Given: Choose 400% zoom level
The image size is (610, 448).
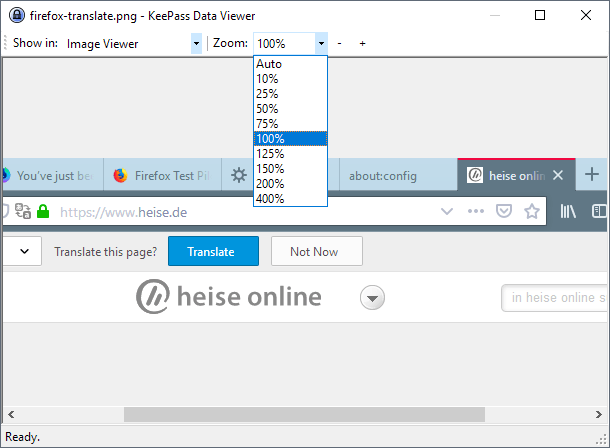Looking at the screenshot, I should pos(290,199).
